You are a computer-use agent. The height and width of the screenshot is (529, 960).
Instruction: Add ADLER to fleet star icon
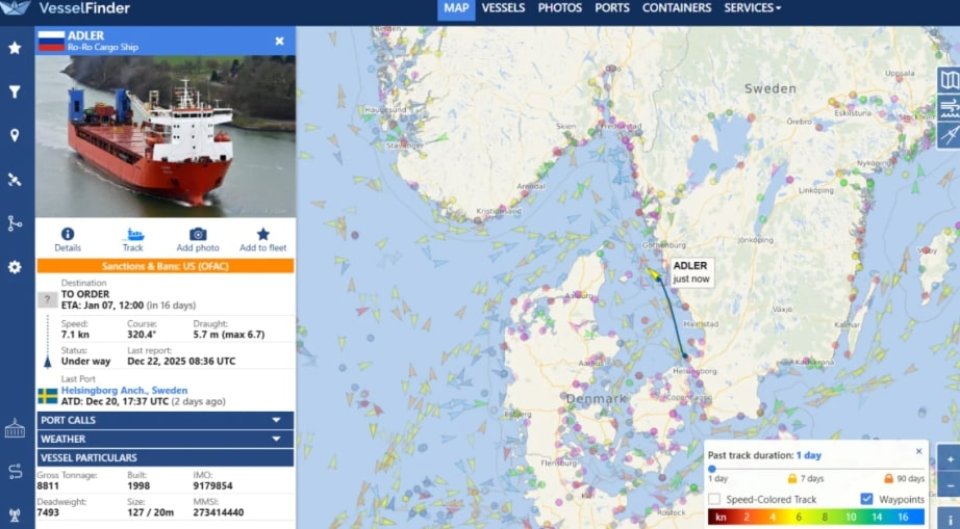pyautogui.click(x=263, y=234)
